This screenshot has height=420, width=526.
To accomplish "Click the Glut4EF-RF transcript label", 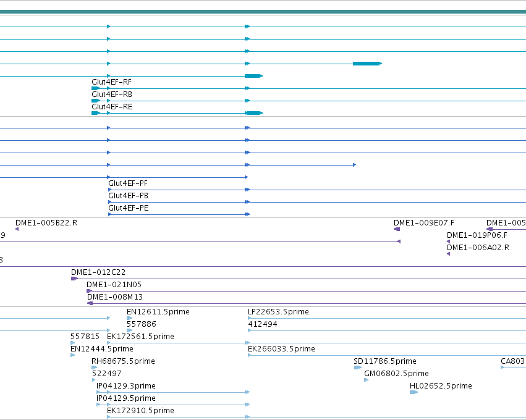I will click(x=111, y=82).
